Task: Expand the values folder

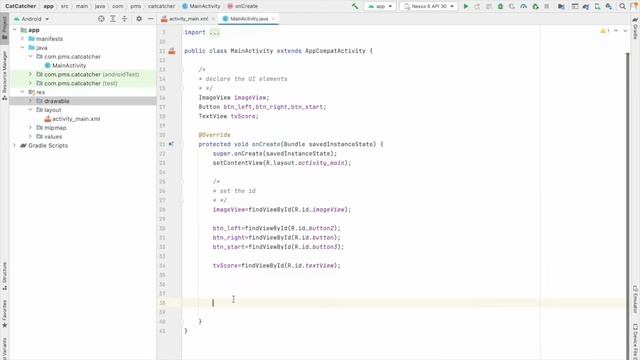Action: [30, 137]
